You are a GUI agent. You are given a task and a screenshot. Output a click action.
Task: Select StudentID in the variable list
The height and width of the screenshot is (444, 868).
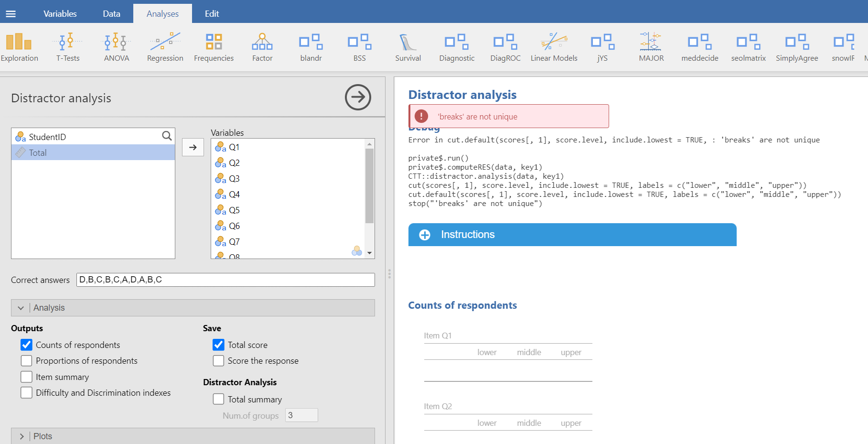point(93,137)
